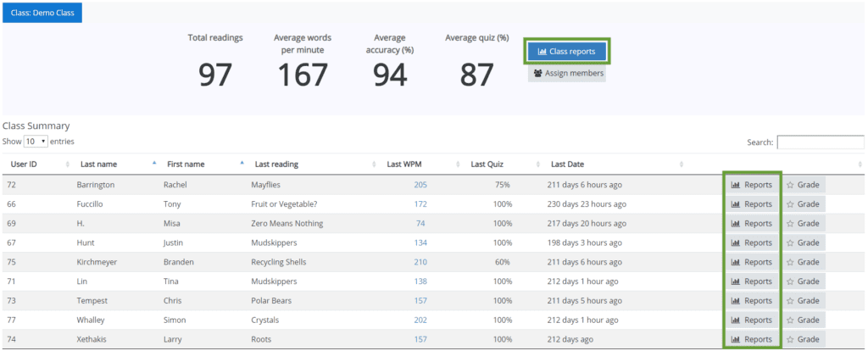Open the Class reports button
The height and width of the screenshot is (351, 868).
point(567,52)
